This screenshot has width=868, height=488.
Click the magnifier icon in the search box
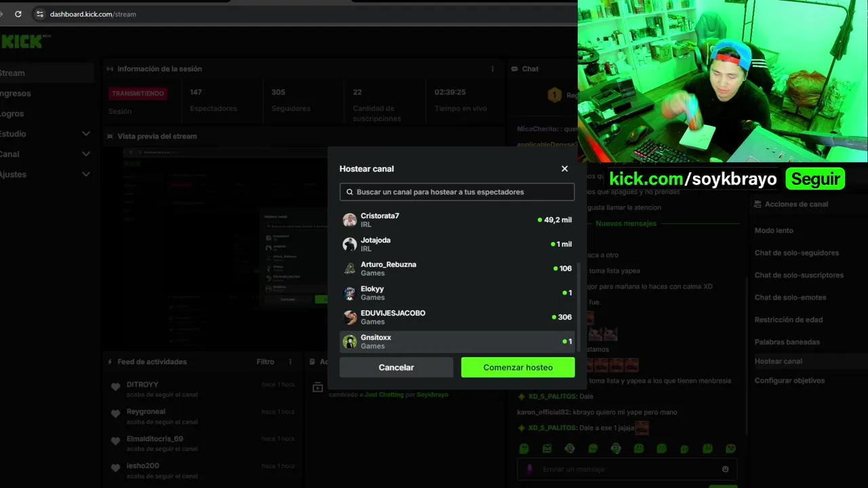click(350, 192)
